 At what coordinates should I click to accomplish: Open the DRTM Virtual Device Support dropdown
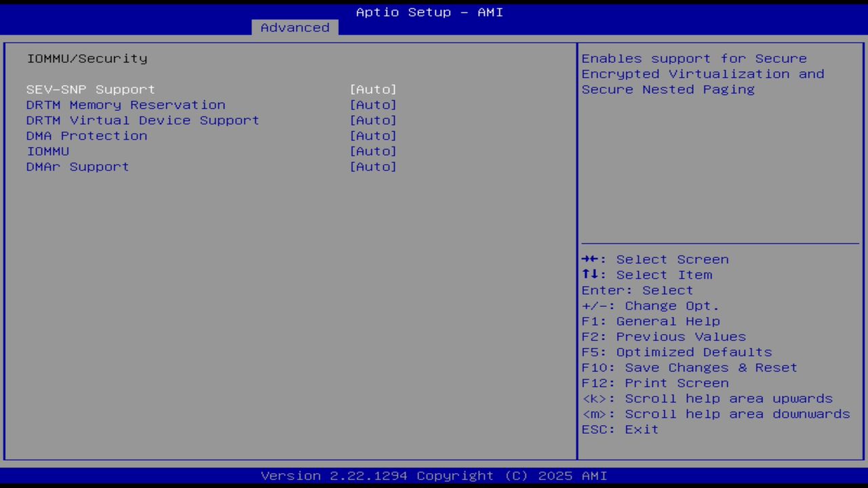(x=374, y=120)
